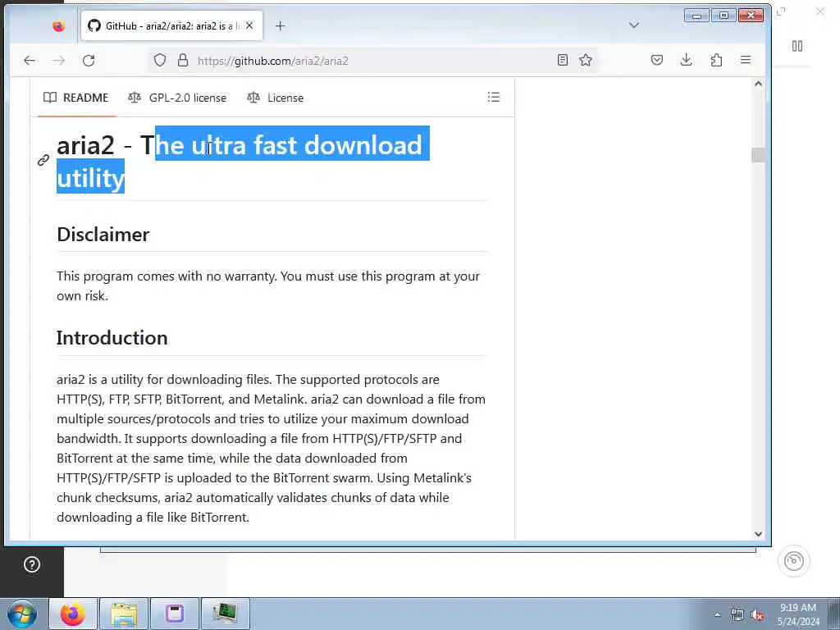Open the Save to Pocket icon
Image resolution: width=840 pixels, height=630 pixels.
pos(657,60)
